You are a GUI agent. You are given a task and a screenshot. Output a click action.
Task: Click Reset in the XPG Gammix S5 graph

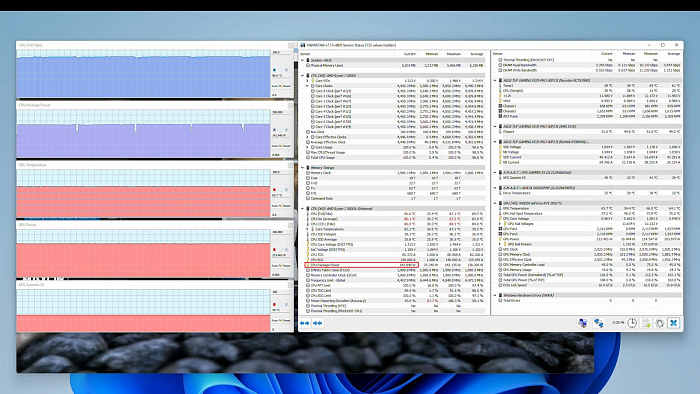[287, 320]
